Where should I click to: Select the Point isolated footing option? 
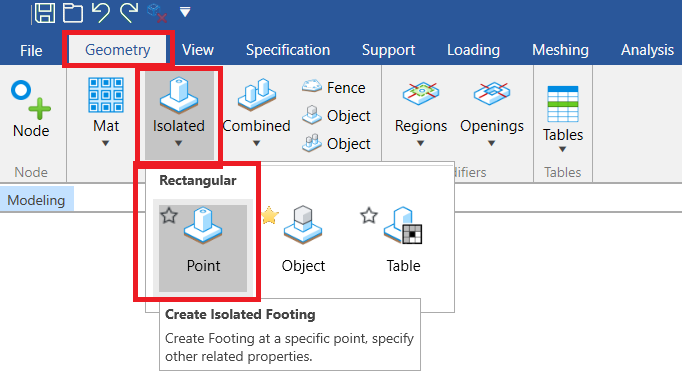[203, 247]
